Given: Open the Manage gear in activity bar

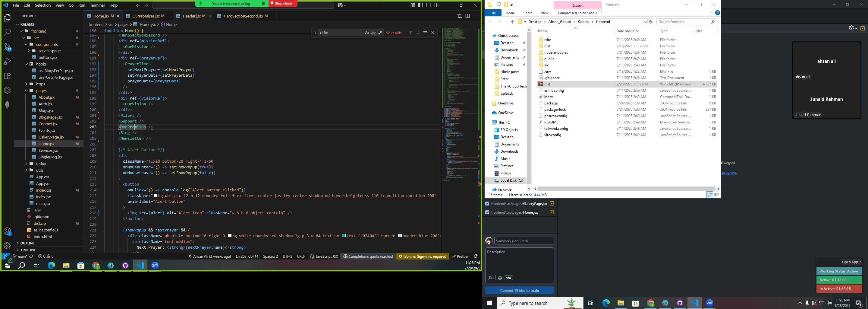Looking at the screenshot, I should coord(7,246).
